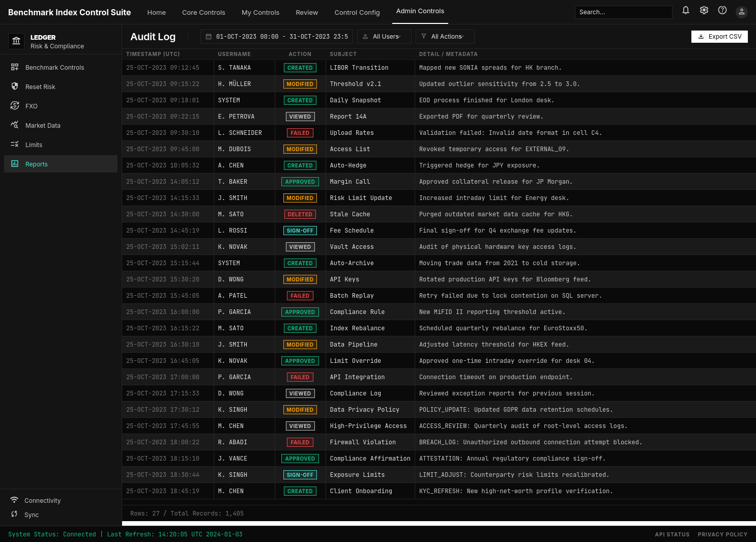Image resolution: width=756 pixels, height=542 pixels.
Task: Open Market Data in sidebar
Action: coord(61,125)
